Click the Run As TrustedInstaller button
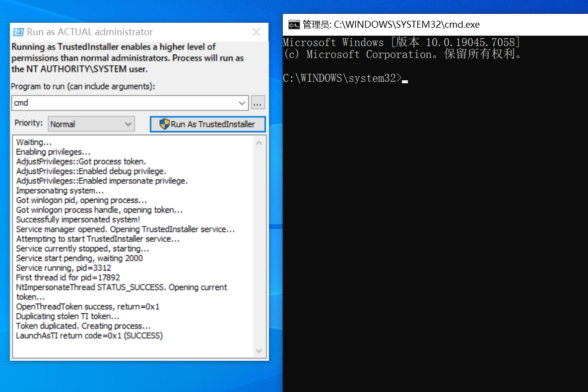The width and height of the screenshot is (588, 392). pyautogui.click(x=208, y=124)
